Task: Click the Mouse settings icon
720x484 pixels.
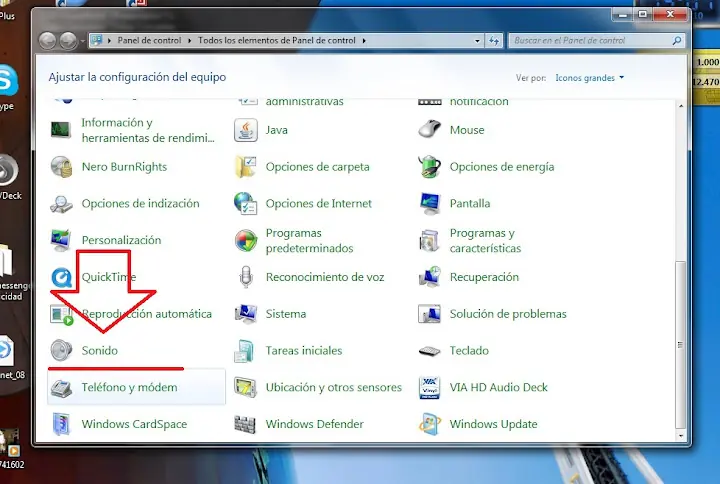Action: [x=429, y=129]
